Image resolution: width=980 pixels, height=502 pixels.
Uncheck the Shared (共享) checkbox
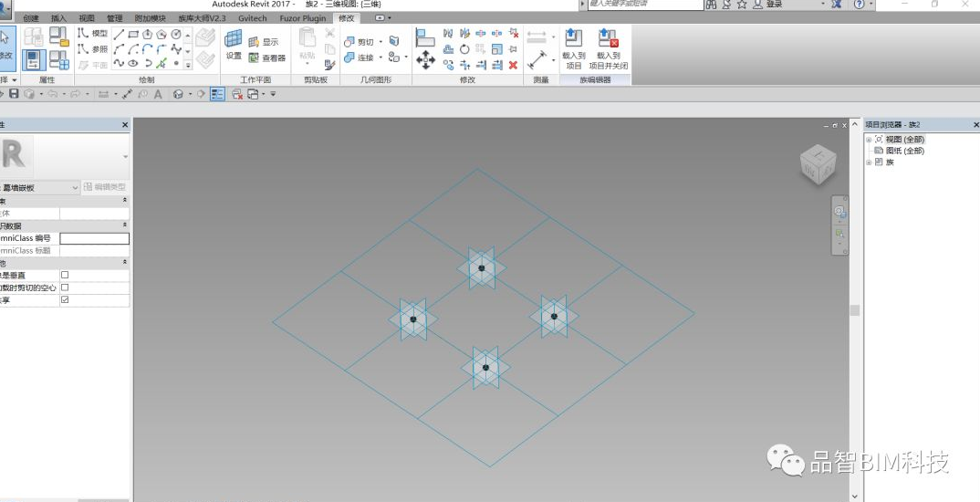(x=65, y=300)
